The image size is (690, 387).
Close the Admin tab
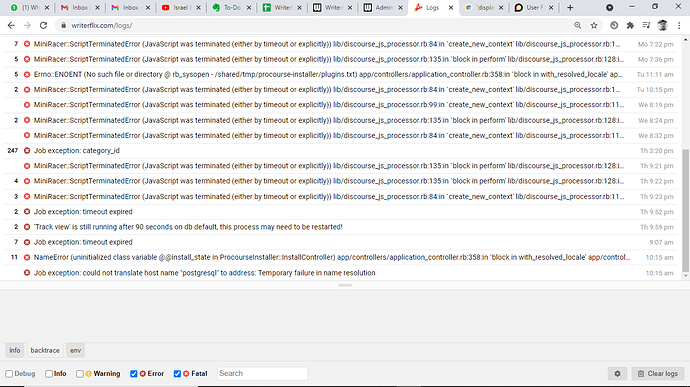[x=400, y=7]
